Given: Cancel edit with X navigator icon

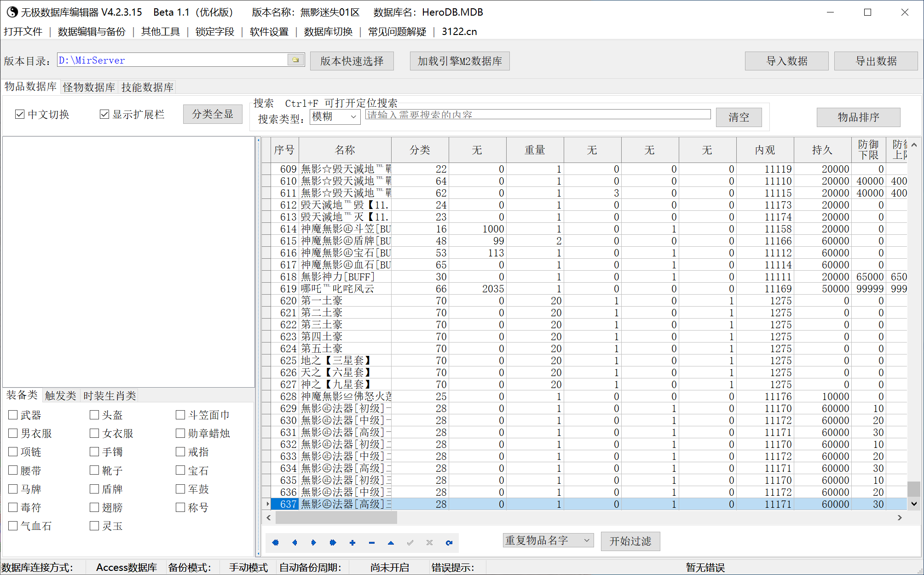Looking at the screenshot, I should pyautogui.click(x=430, y=543).
